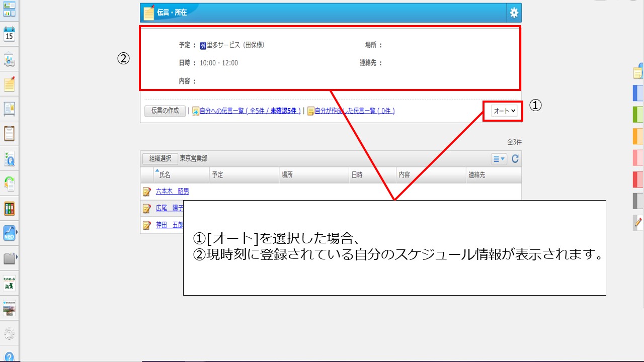The height and width of the screenshot is (362, 644).
Task: Click the 伝言の作成 button
Action: (x=165, y=111)
